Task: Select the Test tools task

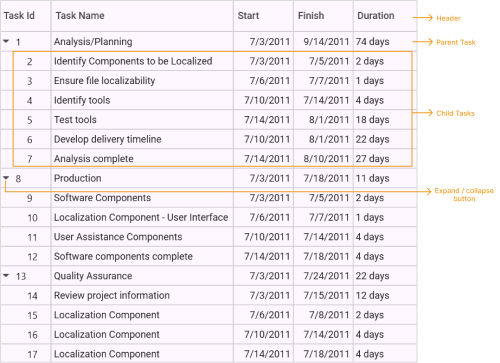Action: click(75, 120)
